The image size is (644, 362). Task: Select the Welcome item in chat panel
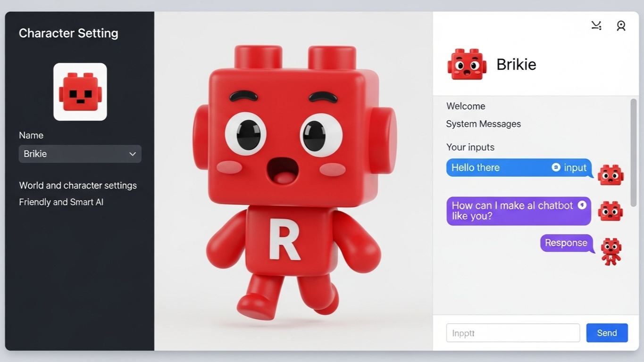[x=466, y=106]
